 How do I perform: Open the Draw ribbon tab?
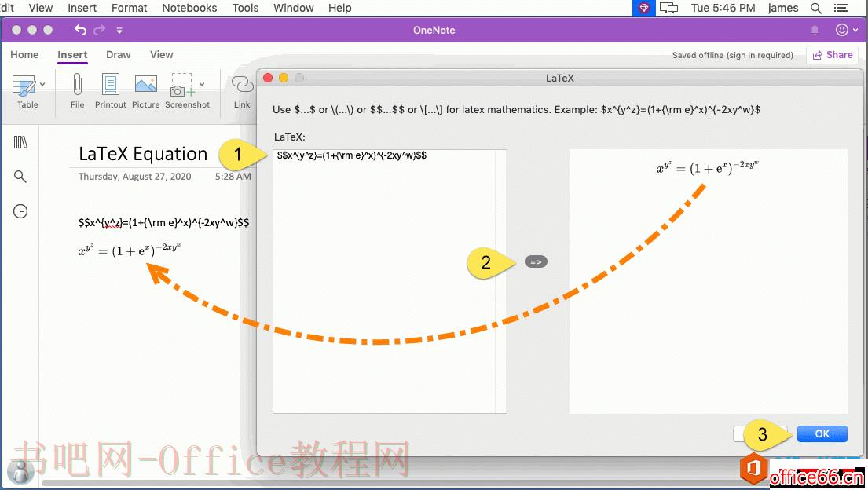[119, 54]
